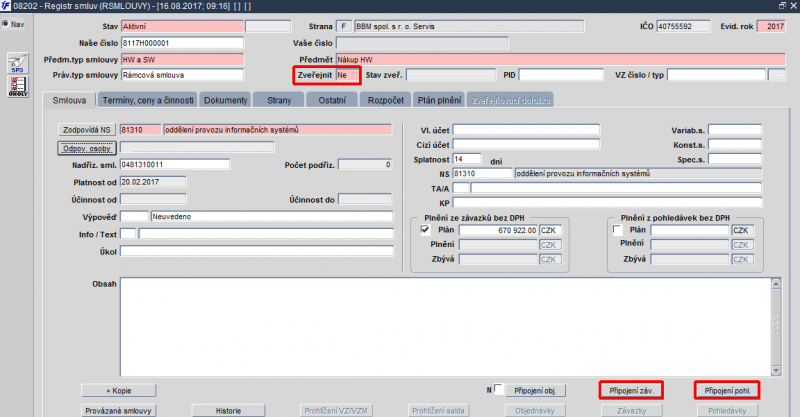800x417 pixels.
Task: Switch to the Strany tab
Action: pyautogui.click(x=279, y=100)
